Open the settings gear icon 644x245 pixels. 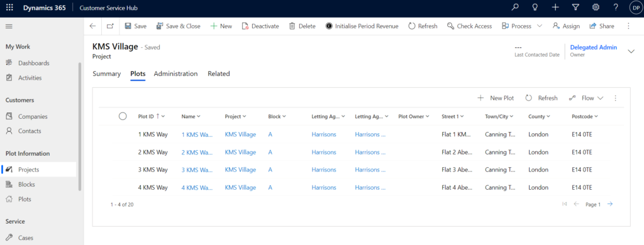[x=596, y=8]
